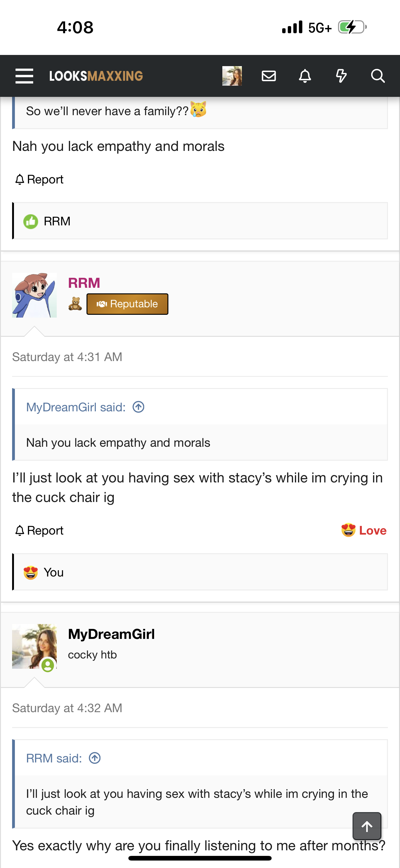The height and width of the screenshot is (868, 400).
Task: Open the inbox envelope icon
Action: (269, 76)
